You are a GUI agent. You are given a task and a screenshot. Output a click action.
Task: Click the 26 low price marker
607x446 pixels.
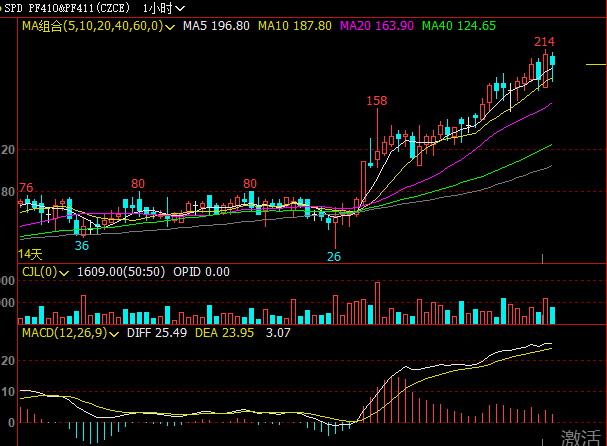[x=334, y=256]
